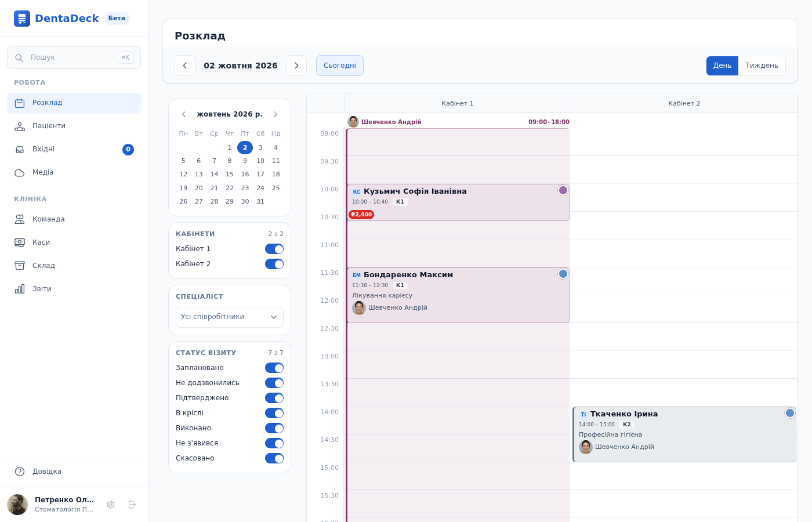
Task: Toggle the Заплановано status filter
Action: tap(274, 368)
